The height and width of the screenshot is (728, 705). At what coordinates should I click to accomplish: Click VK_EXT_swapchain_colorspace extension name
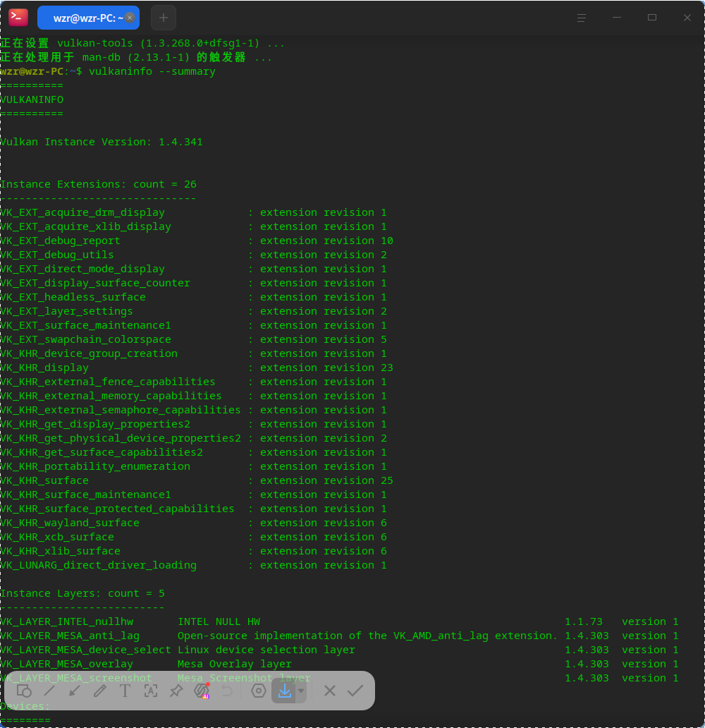point(86,339)
